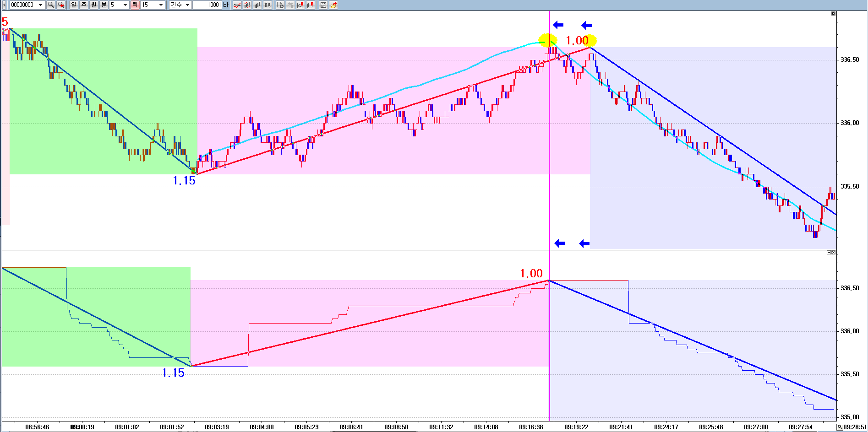Click the 10001 bar count input field
Viewport: 868px width, 432px height.
207,5
